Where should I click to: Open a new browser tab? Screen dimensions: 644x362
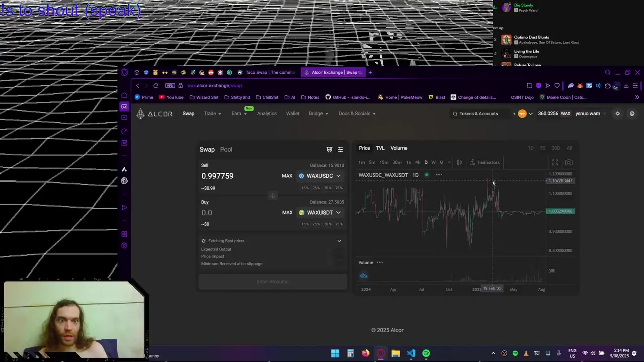tap(370, 72)
